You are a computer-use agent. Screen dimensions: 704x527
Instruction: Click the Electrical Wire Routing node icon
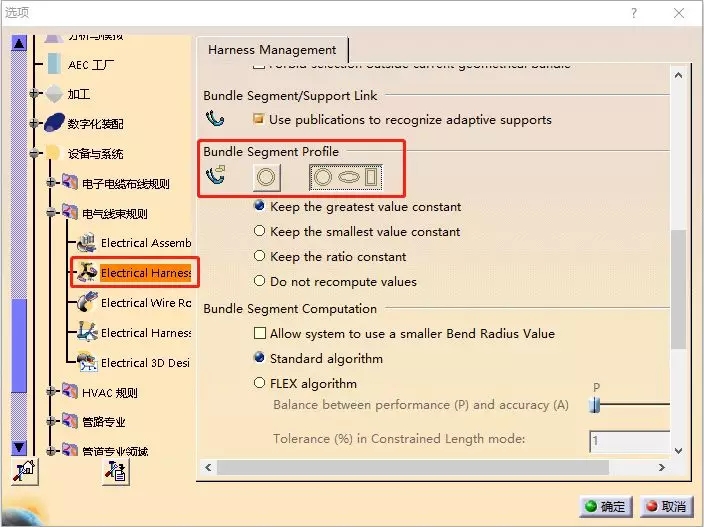(x=86, y=302)
